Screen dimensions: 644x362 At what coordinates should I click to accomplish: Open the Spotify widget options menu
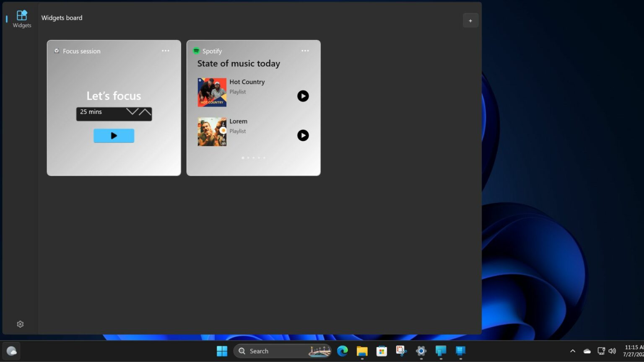coord(305,51)
